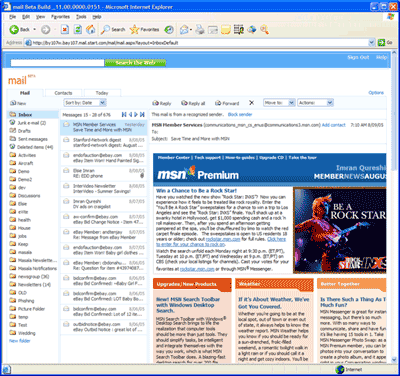This screenshot has height=376, width=400.
Task: Jump to first page of messages
Action: (124, 114)
